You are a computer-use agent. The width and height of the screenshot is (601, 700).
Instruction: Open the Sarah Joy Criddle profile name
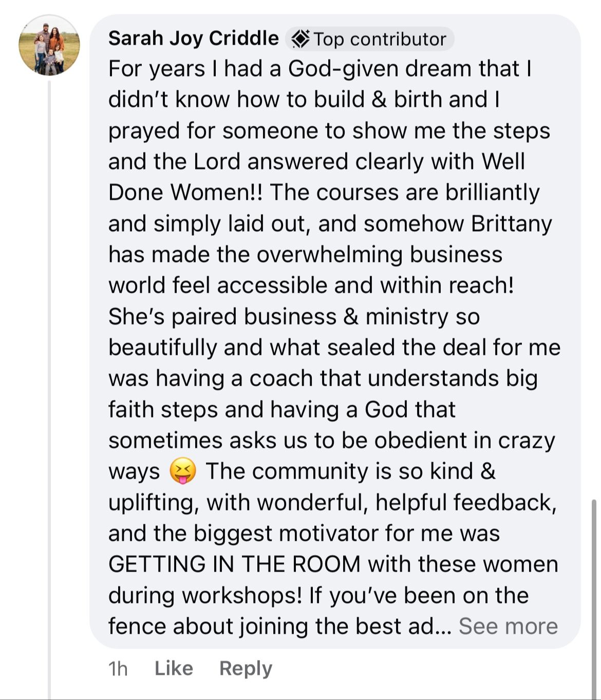(193, 39)
